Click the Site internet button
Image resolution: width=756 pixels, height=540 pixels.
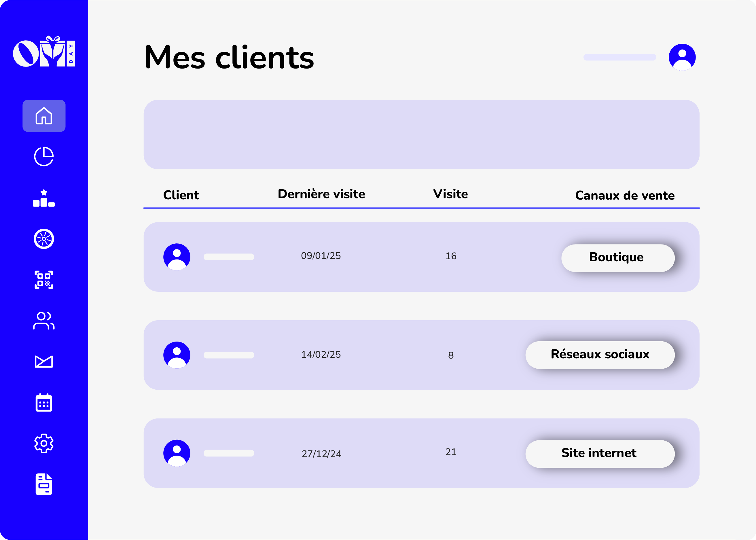[600, 454]
